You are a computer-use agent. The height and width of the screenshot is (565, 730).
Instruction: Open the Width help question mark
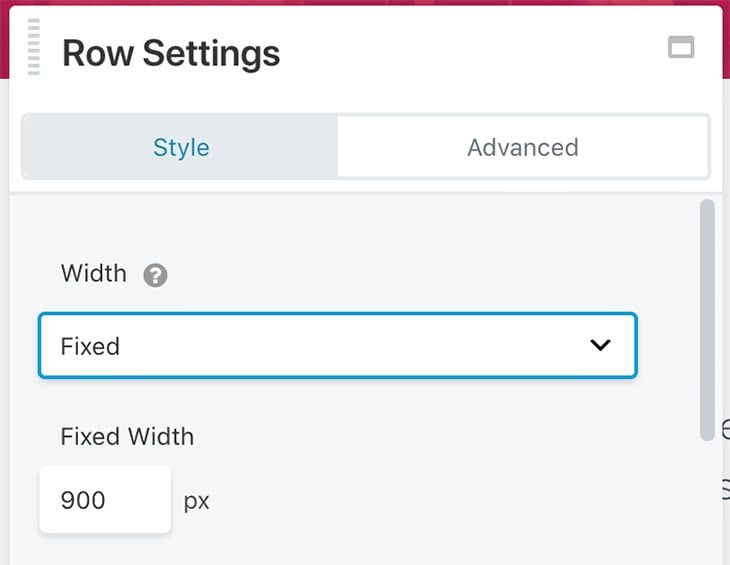click(x=155, y=275)
